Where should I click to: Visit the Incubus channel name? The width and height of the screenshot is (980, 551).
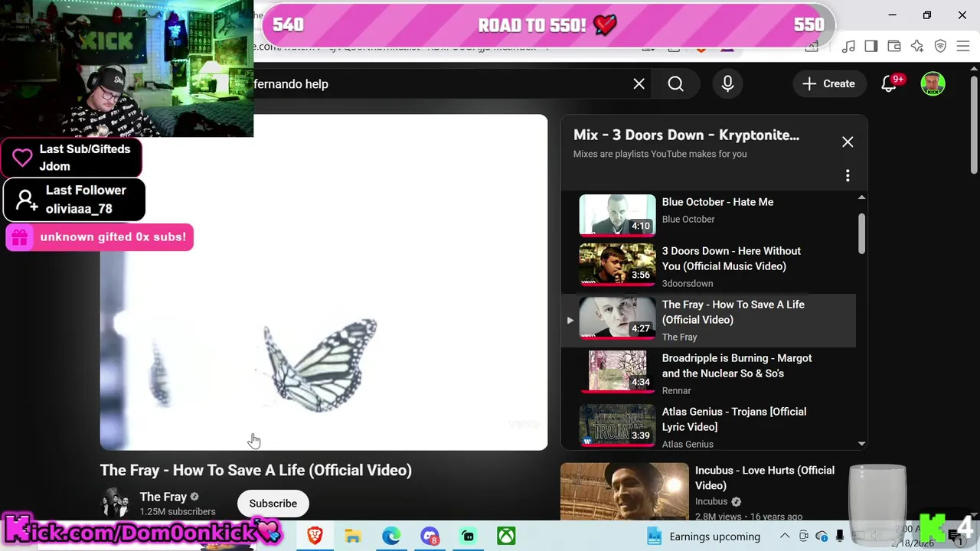(x=711, y=502)
